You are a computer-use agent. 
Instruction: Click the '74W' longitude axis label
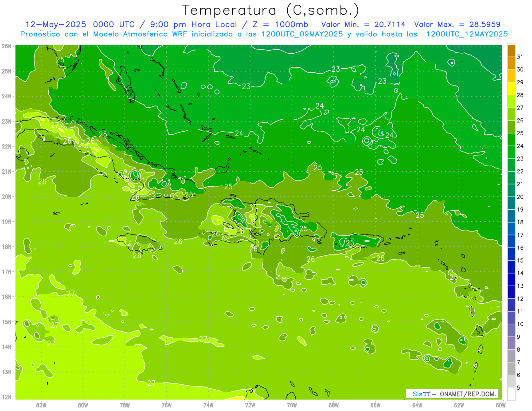click(208, 405)
